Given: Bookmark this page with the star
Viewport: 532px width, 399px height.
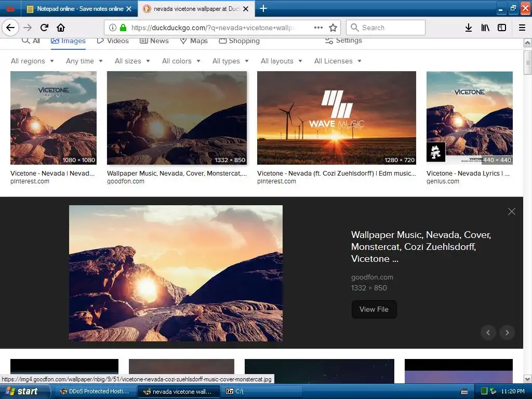Looking at the screenshot, I should (333, 28).
